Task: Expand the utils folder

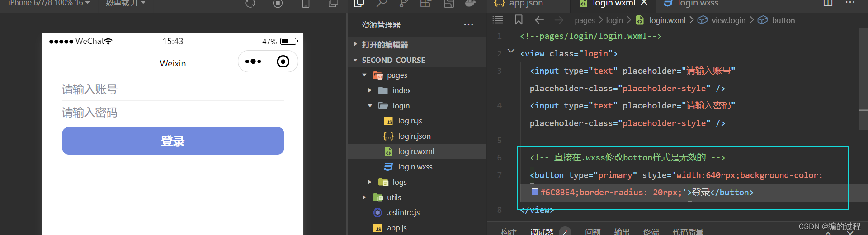Action: 364,197
